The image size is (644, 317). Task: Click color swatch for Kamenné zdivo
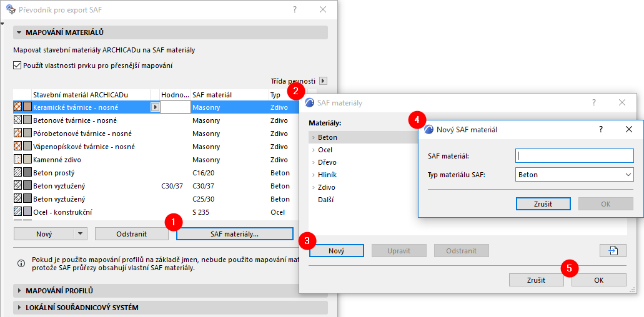pyautogui.click(x=27, y=160)
